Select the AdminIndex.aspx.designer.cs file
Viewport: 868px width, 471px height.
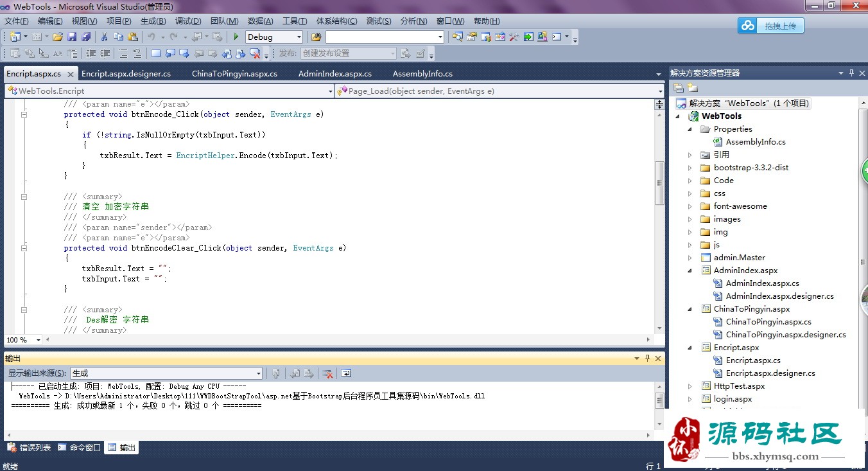(x=779, y=296)
